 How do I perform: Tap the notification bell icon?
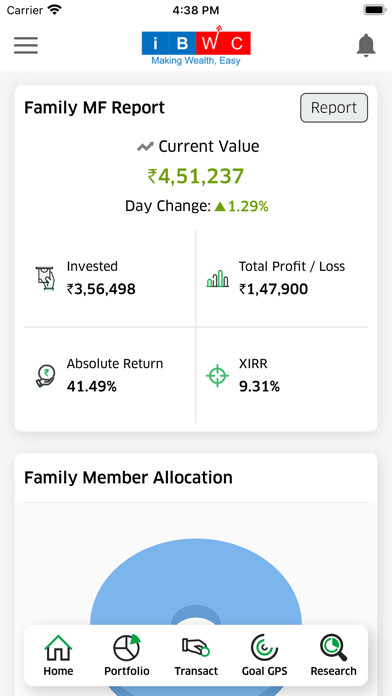pos(366,45)
